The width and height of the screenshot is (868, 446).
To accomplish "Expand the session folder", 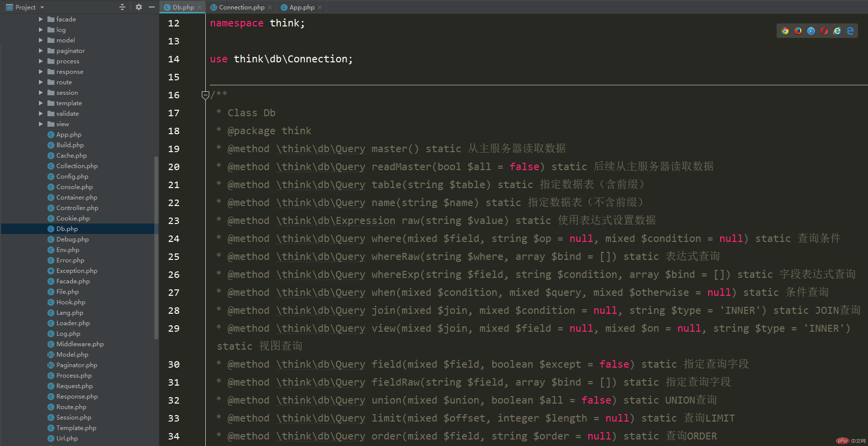I will (41, 92).
